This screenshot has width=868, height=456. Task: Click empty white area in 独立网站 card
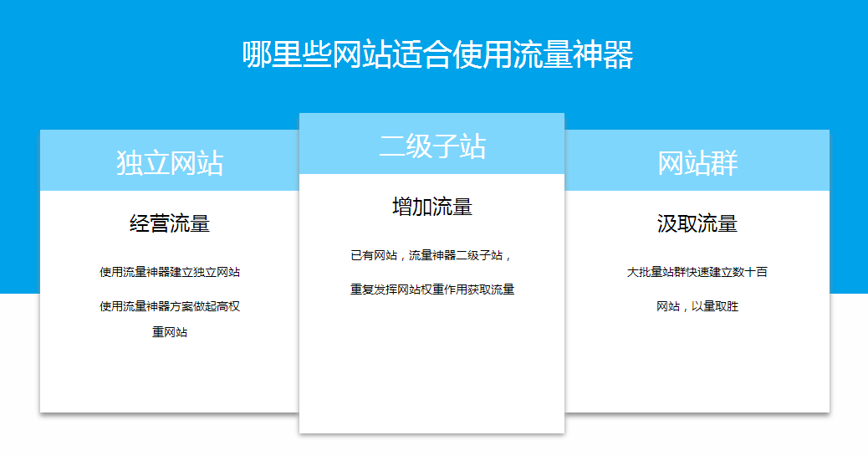tap(170, 377)
